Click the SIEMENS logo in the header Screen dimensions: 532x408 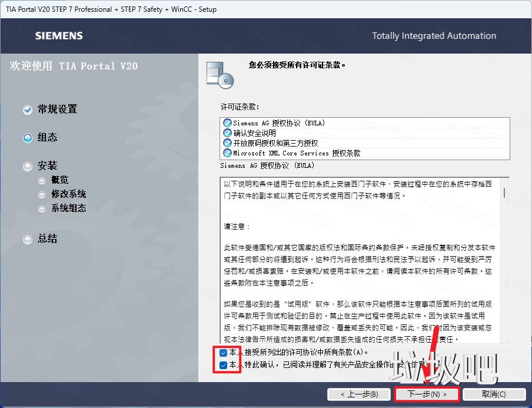pos(58,35)
